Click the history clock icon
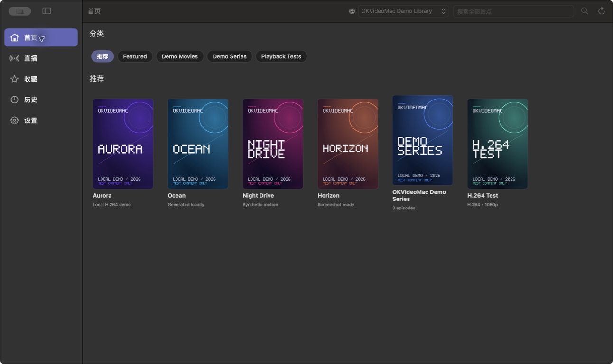Screen dimensions: 613x364 (x=15, y=100)
